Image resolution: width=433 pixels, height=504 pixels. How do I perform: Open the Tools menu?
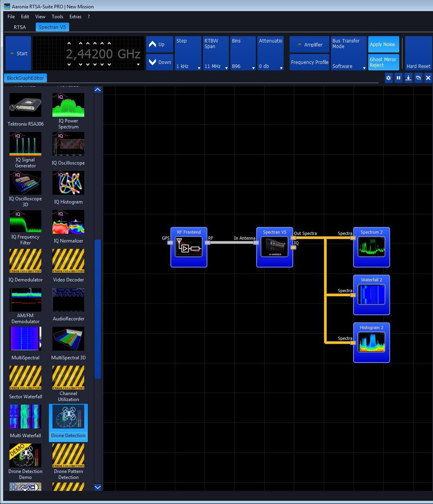[x=57, y=17]
